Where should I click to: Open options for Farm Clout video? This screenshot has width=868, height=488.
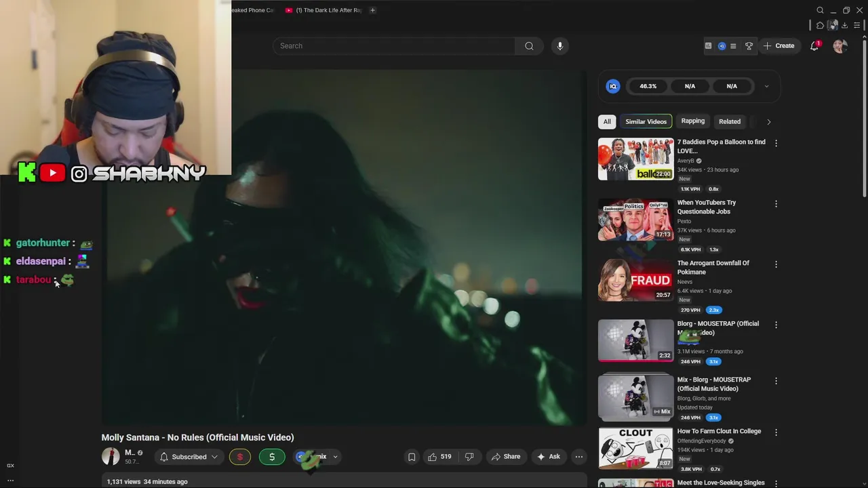[776, 432]
